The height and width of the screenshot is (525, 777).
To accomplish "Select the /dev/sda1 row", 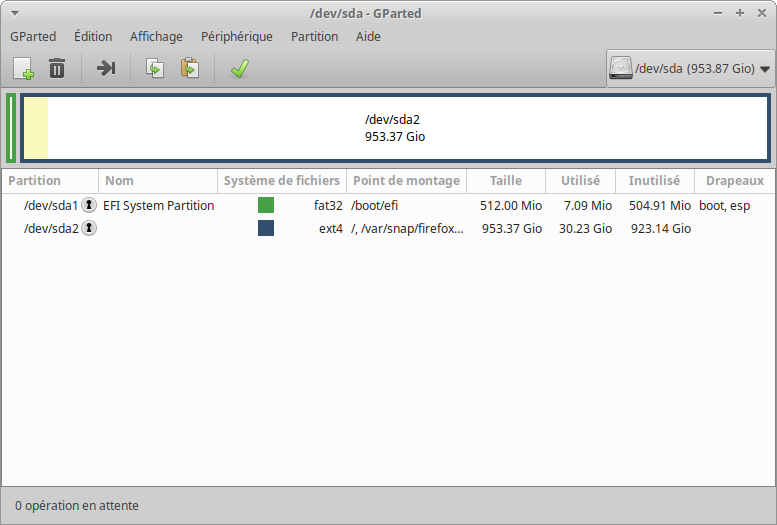I will 388,205.
